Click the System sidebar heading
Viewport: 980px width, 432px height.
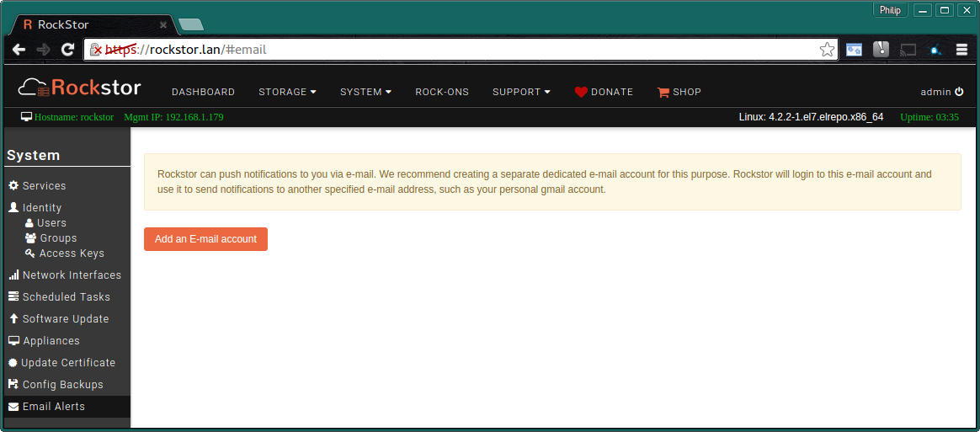[x=34, y=155]
